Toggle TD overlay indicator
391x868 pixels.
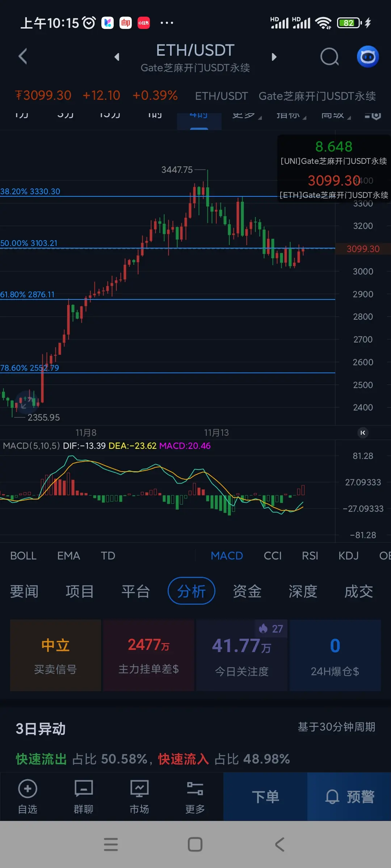pyautogui.click(x=108, y=556)
